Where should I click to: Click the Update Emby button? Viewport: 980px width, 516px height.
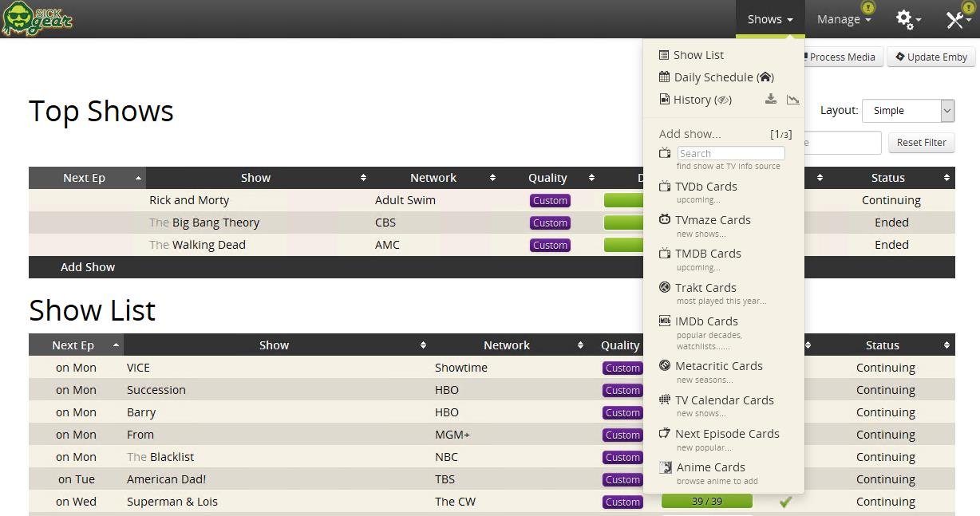(x=931, y=57)
